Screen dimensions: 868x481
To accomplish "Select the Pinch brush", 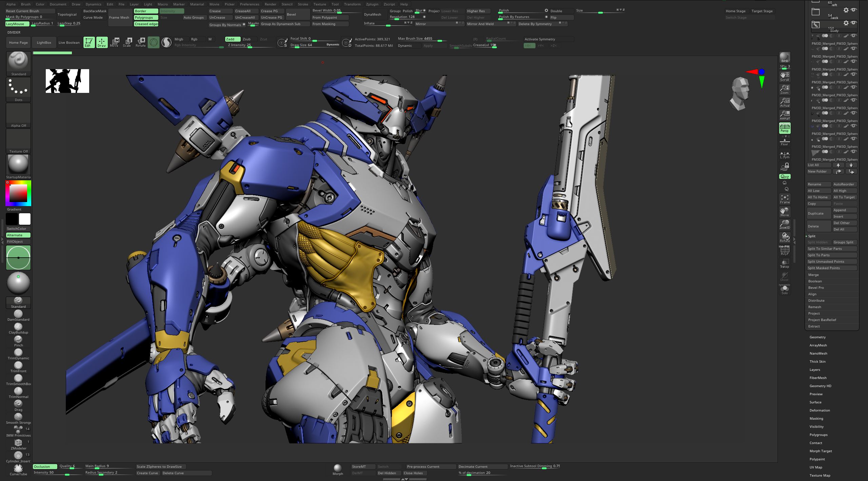I will point(18,341).
